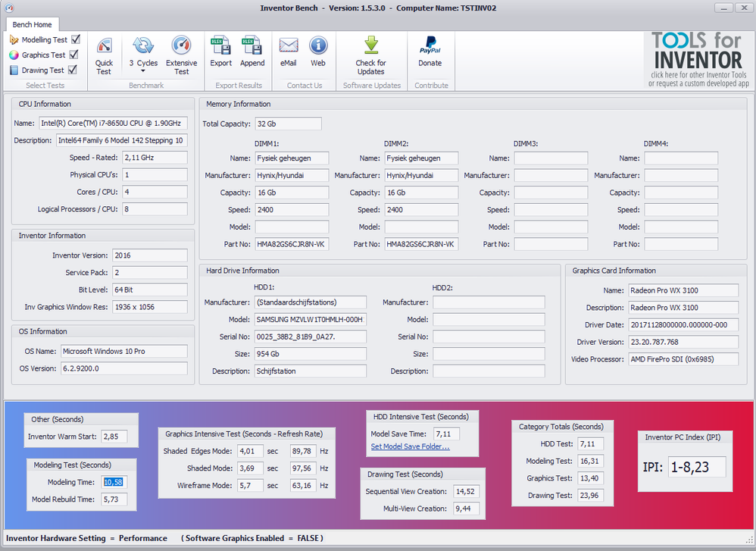Click the Drawing Test sheet icon
The height and width of the screenshot is (551, 756).
point(14,70)
